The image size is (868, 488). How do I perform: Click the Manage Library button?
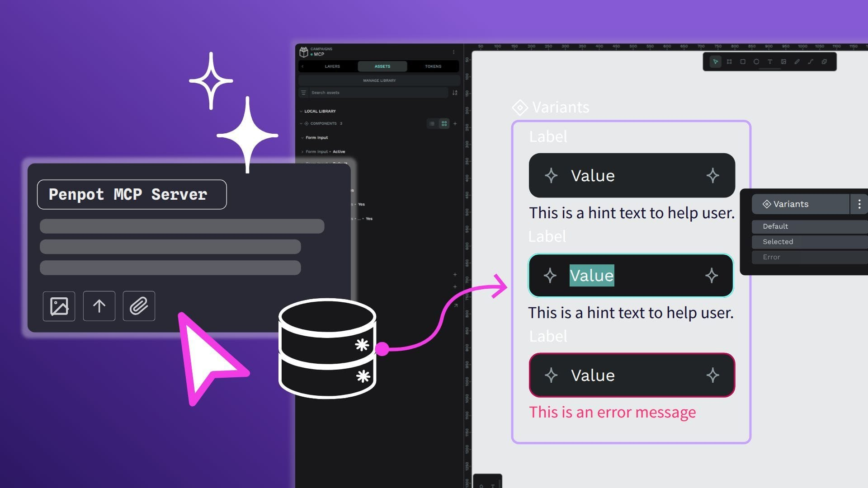coord(379,80)
